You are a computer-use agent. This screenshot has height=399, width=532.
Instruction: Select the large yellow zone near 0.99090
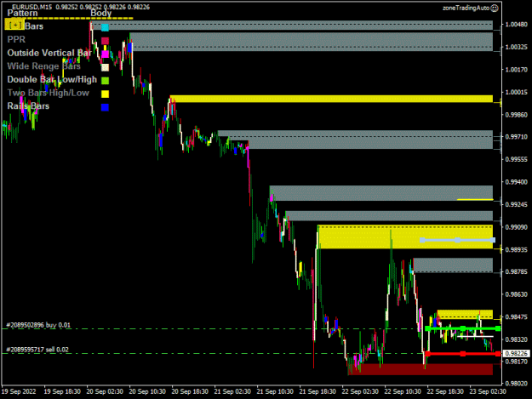(x=405, y=237)
